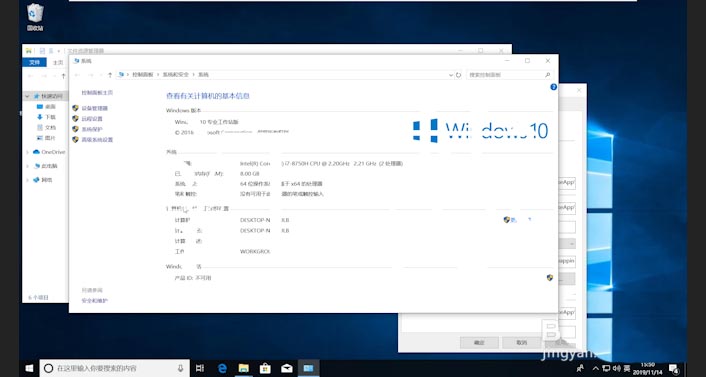Open the 文件 tab in File Explorer
This screenshot has width=706, height=377.
[34, 62]
